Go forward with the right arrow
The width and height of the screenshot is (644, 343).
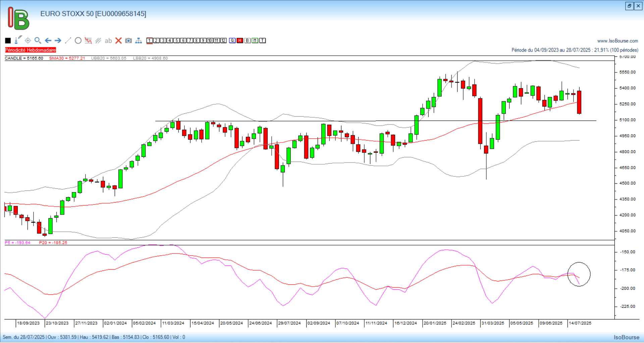tap(58, 41)
